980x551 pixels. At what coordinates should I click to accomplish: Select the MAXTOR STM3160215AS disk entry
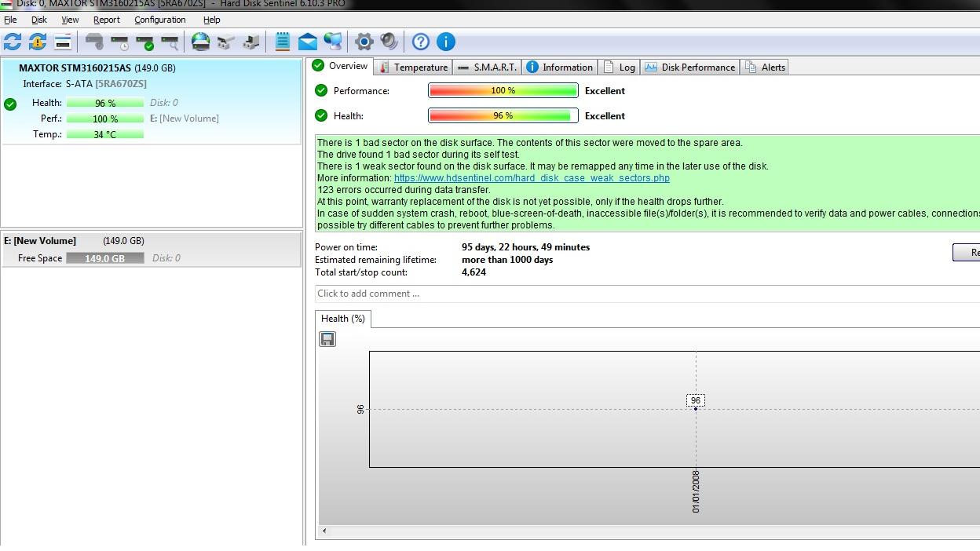point(151,100)
